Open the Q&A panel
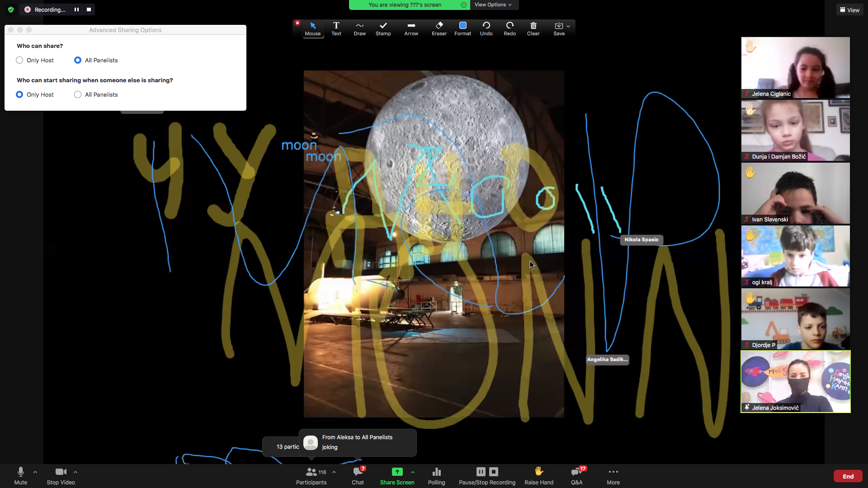Viewport: 868px width, 488px height. (576, 476)
